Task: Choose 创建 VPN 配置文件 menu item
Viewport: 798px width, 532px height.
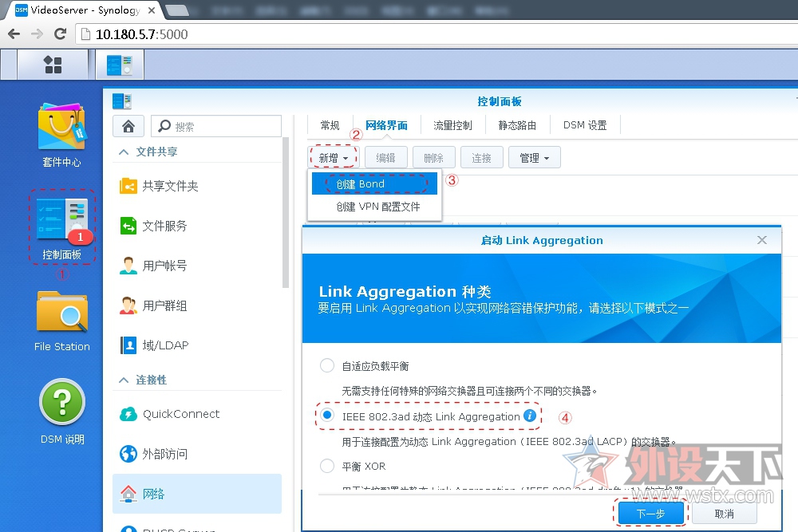Action: click(x=374, y=207)
